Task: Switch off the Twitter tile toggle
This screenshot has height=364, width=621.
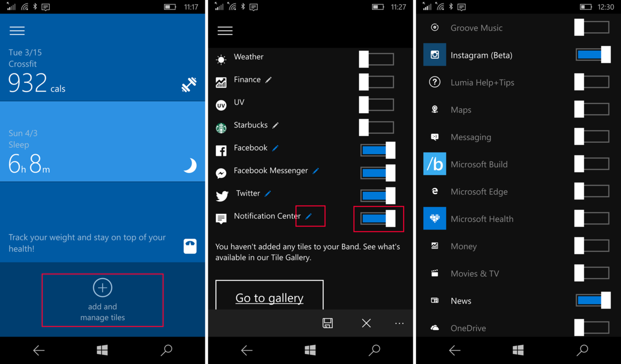Action: tap(378, 195)
